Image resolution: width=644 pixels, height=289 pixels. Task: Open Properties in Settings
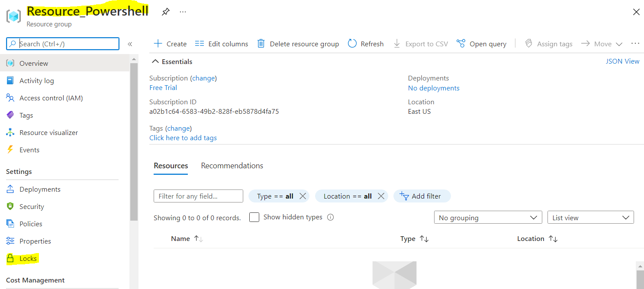pyautogui.click(x=64, y=241)
